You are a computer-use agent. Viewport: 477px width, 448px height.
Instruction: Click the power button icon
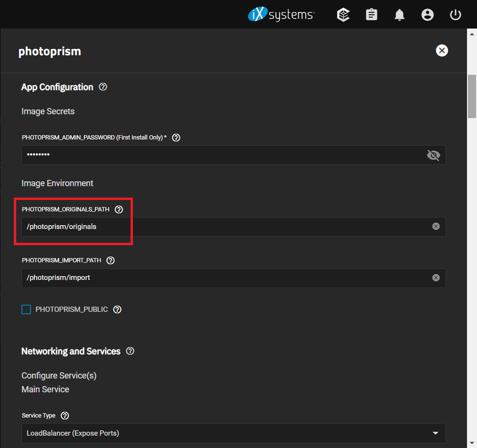pyautogui.click(x=456, y=15)
